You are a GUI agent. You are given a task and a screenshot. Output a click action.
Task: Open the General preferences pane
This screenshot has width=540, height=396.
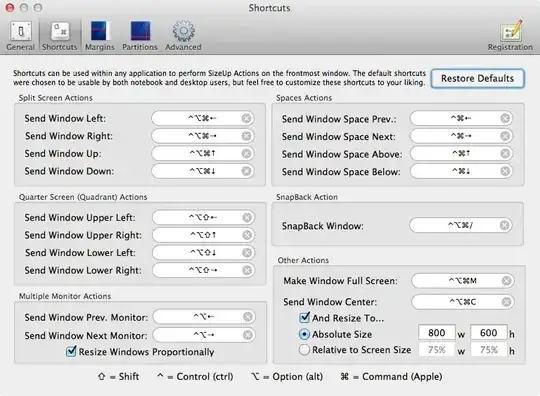(20, 36)
